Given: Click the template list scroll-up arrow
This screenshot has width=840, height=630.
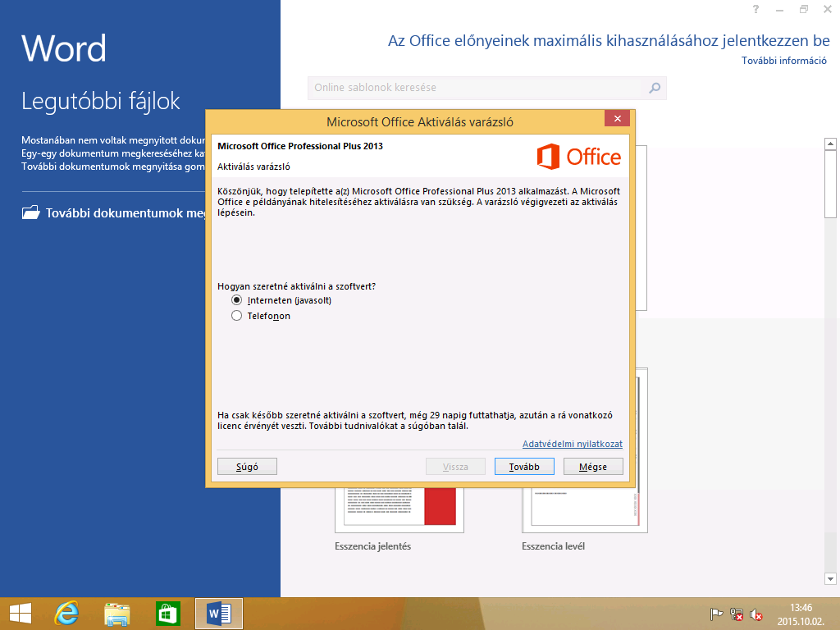Looking at the screenshot, I should point(830,144).
